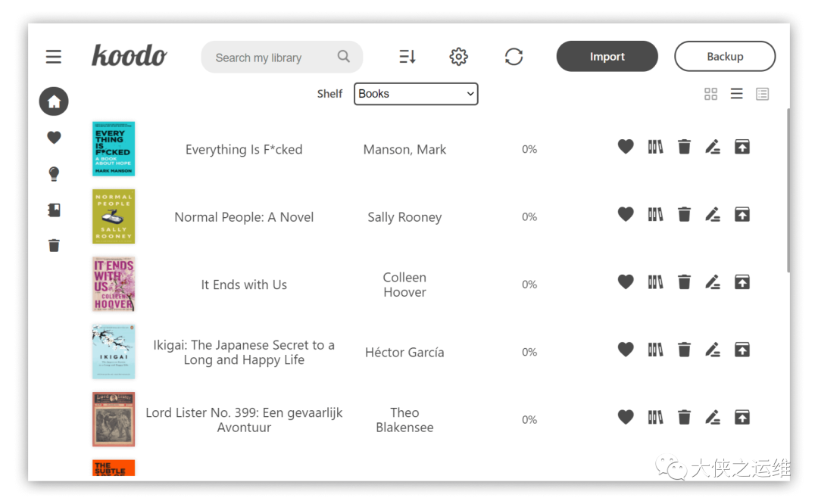Screen dimensions: 818x504
Task: Switch to card grid view mode
Action: [x=710, y=94]
